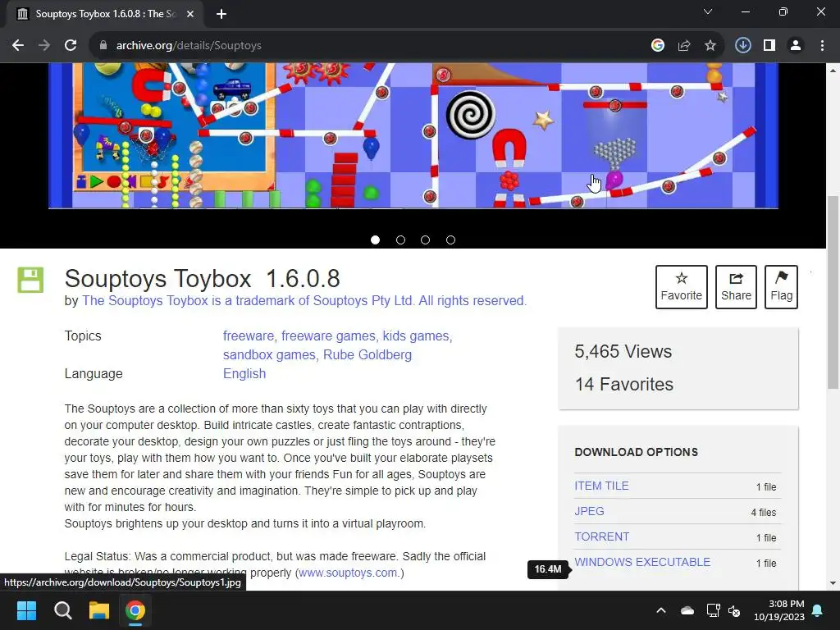Click the Souptoys screenshot image
Image resolution: width=840 pixels, height=630 pixels.
[413, 135]
